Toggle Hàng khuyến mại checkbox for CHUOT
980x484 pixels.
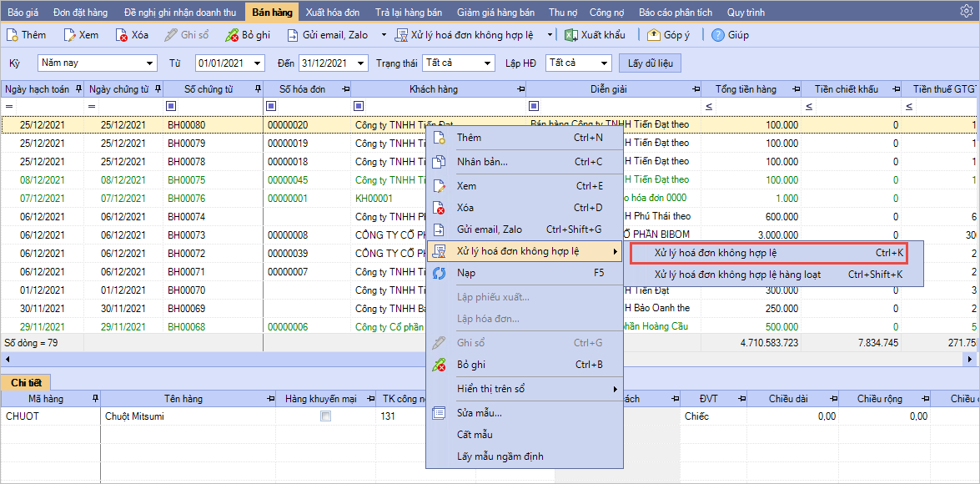tap(326, 416)
